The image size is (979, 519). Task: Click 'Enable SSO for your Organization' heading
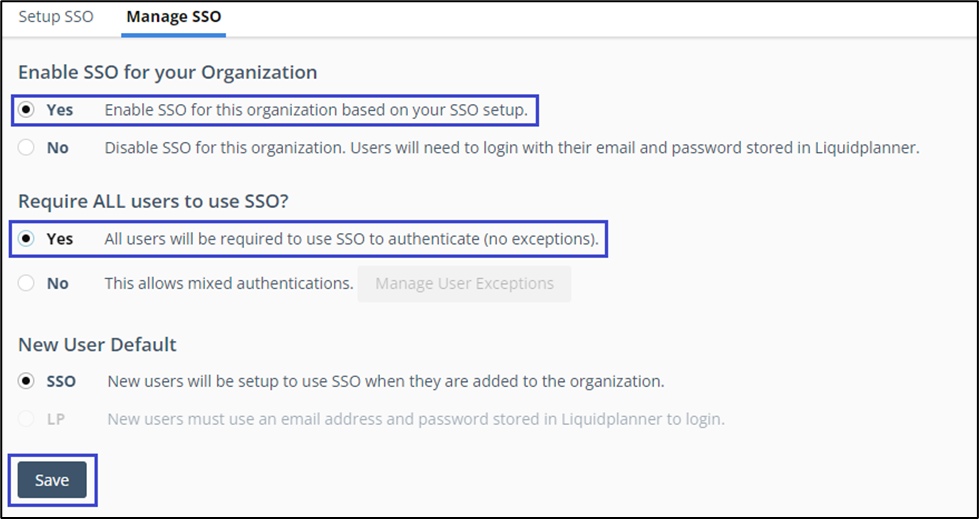pyautogui.click(x=168, y=72)
